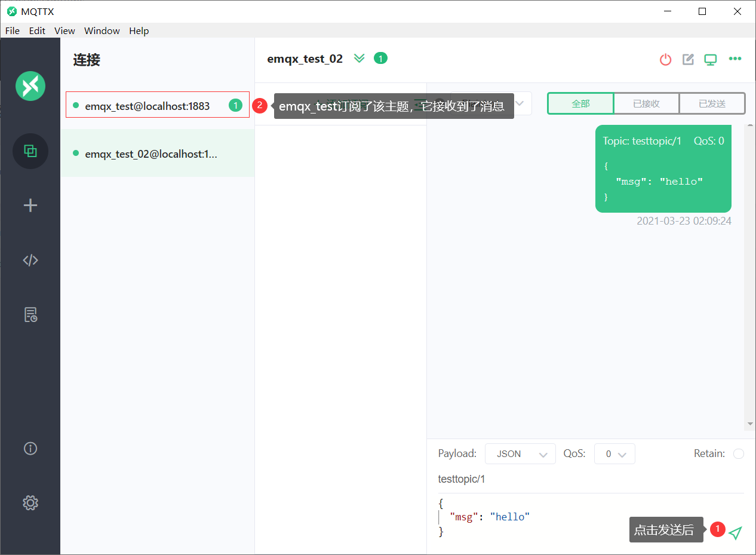Image resolution: width=756 pixels, height=555 pixels.
Task: Open the settings gear icon
Action: tap(30, 502)
